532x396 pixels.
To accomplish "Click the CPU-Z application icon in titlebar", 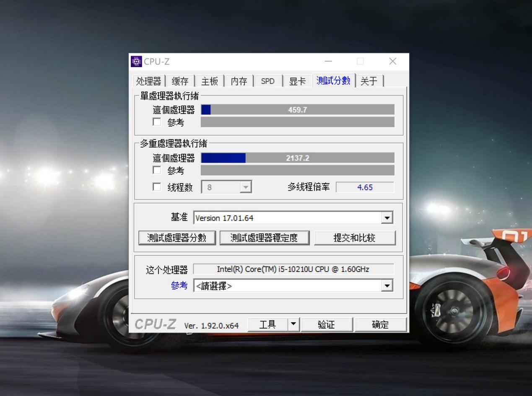I will [x=135, y=61].
